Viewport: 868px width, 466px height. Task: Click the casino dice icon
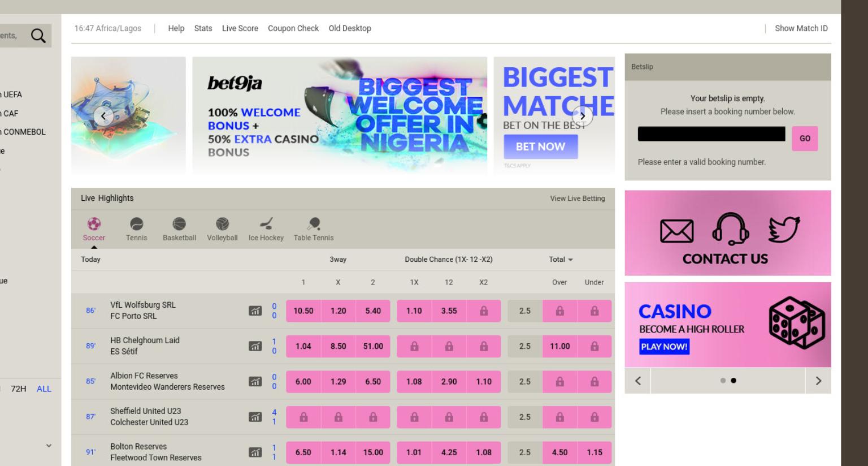click(x=797, y=322)
